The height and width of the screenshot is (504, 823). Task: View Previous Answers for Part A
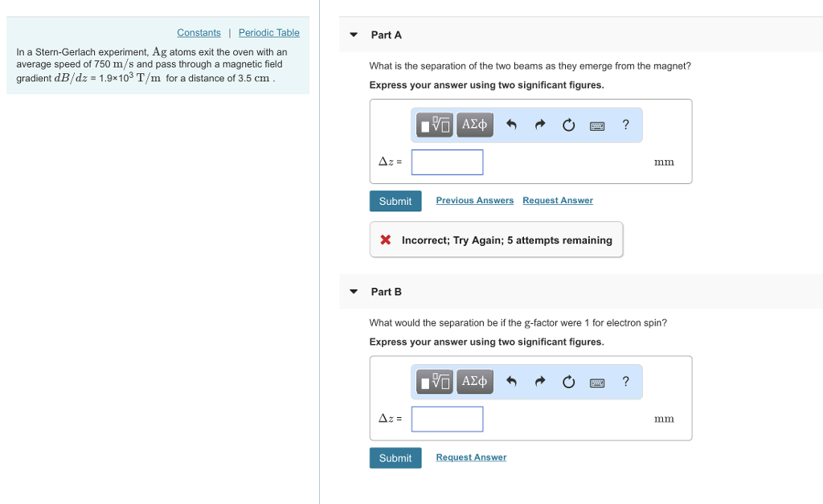coord(474,200)
